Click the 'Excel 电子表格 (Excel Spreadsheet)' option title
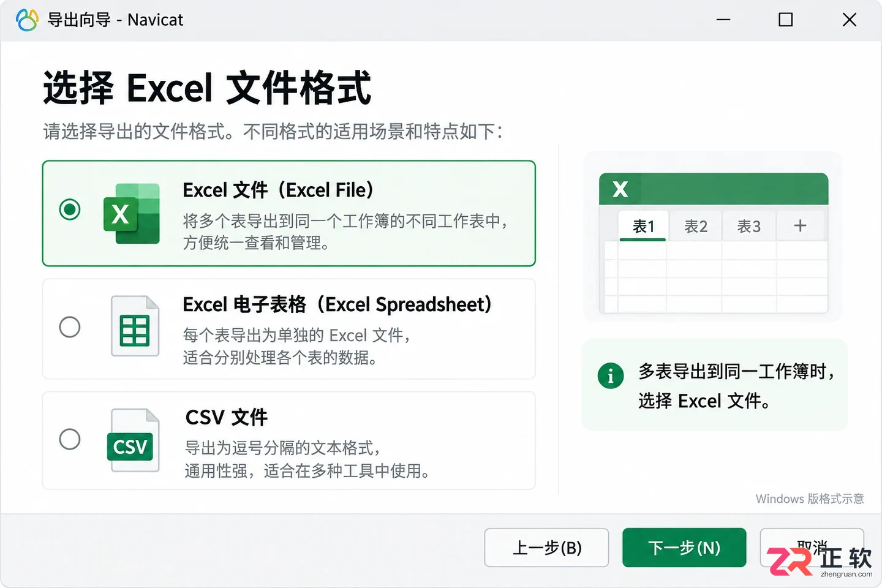This screenshot has height=588, width=882. pos(337,304)
